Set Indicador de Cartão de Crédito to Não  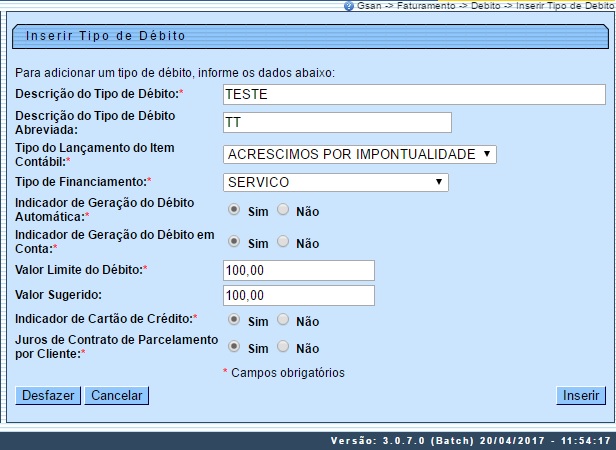coord(282,320)
